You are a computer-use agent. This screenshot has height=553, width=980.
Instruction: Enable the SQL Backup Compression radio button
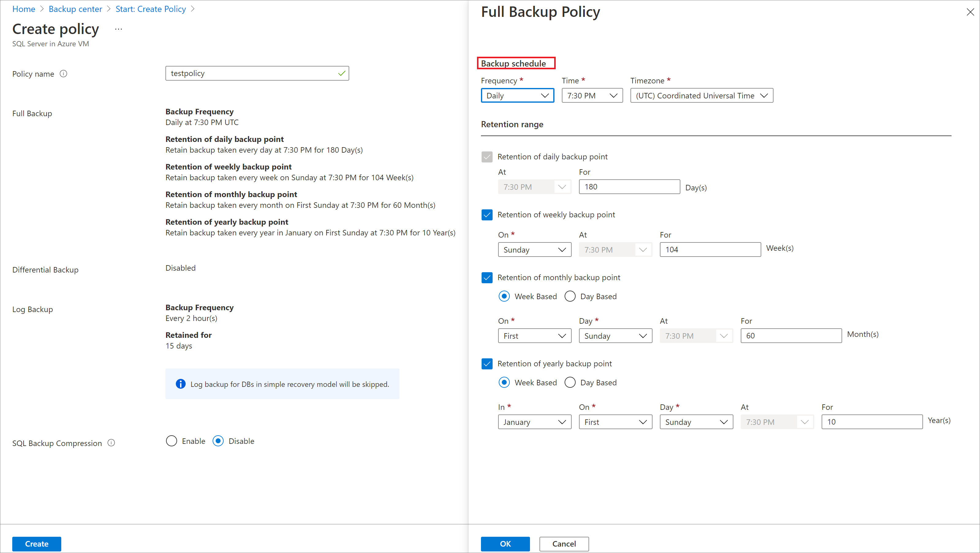[x=171, y=440]
